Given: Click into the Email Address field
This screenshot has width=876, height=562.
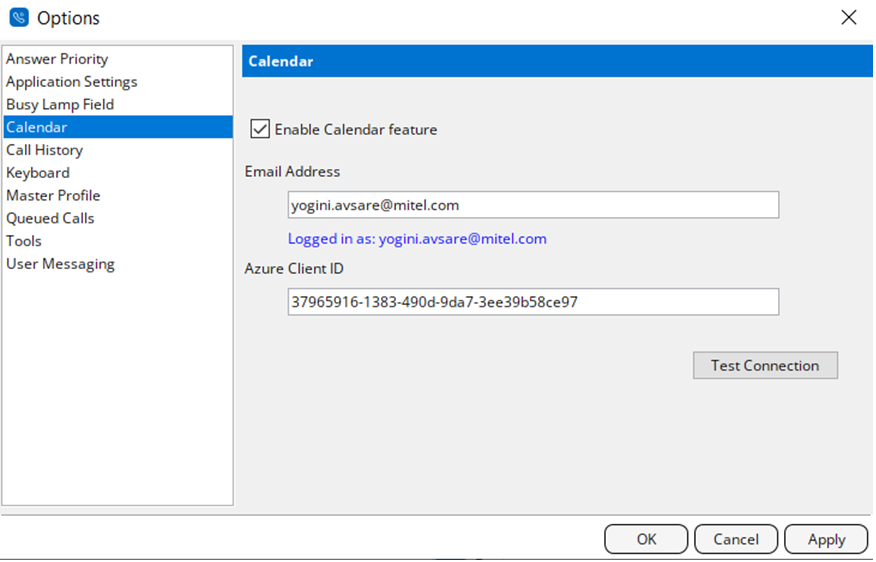Looking at the screenshot, I should (532, 205).
